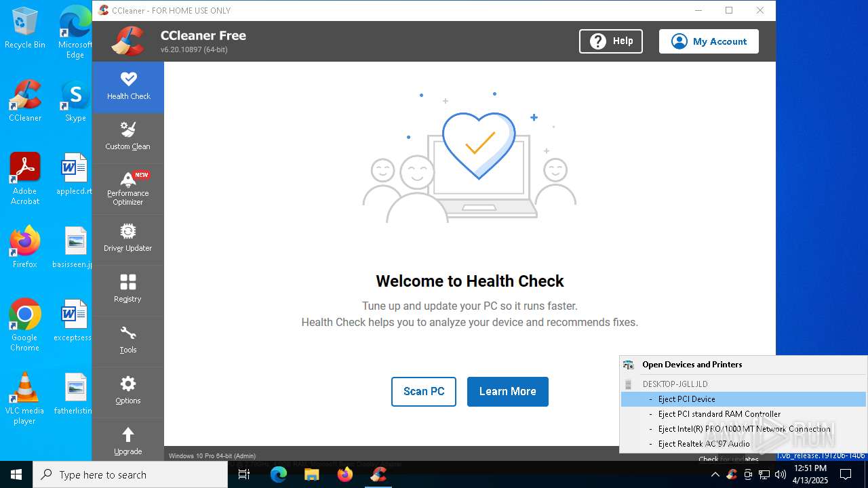
Task: Click the CCleaner logo in header
Action: click(x=128, y=41)
